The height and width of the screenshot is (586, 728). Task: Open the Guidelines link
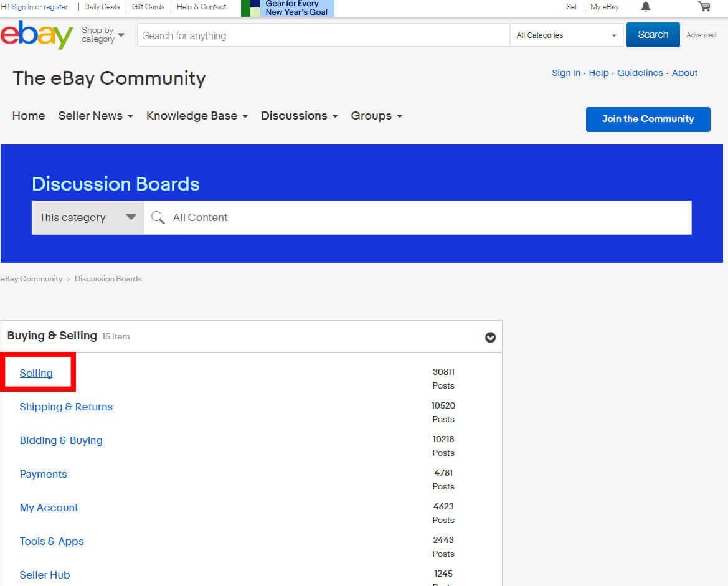[640, 73]
